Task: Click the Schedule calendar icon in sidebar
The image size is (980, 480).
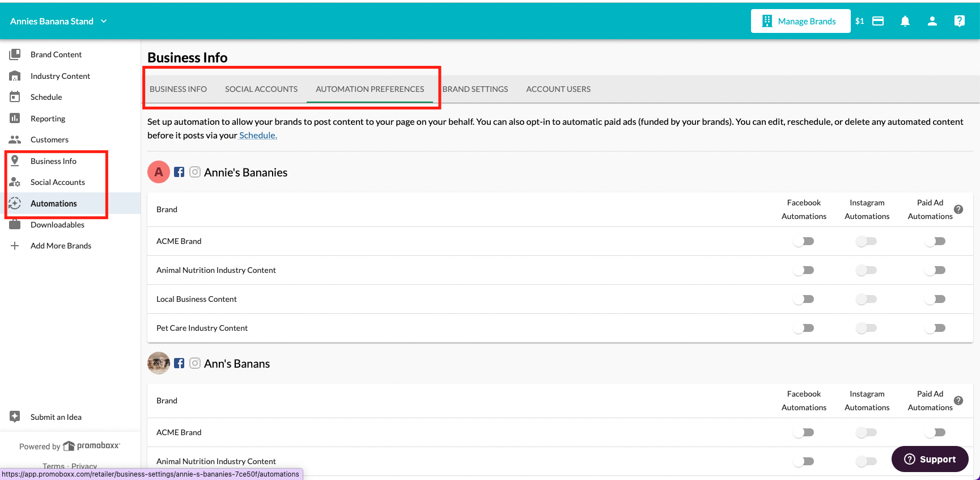Action: pyautogui.click(x=15, y=97)
